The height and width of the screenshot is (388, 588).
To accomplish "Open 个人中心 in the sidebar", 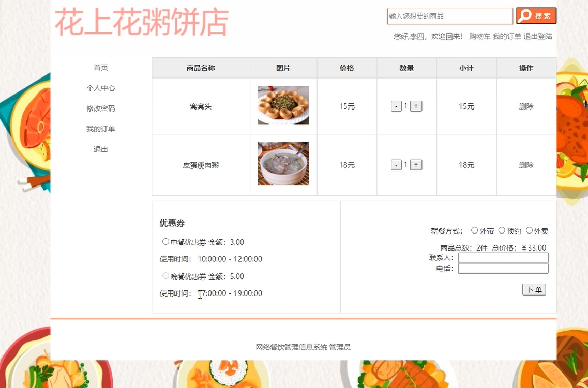I will 101,88.
